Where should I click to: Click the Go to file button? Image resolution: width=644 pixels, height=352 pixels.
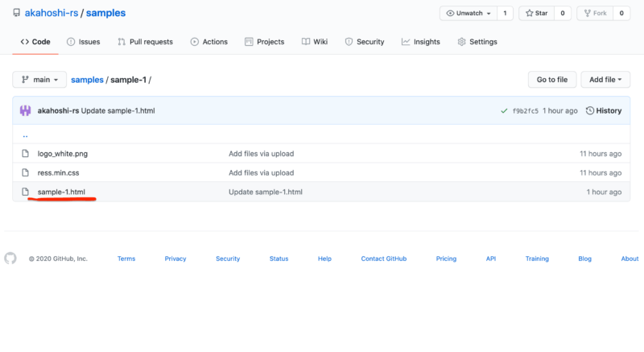pos(552,80)
